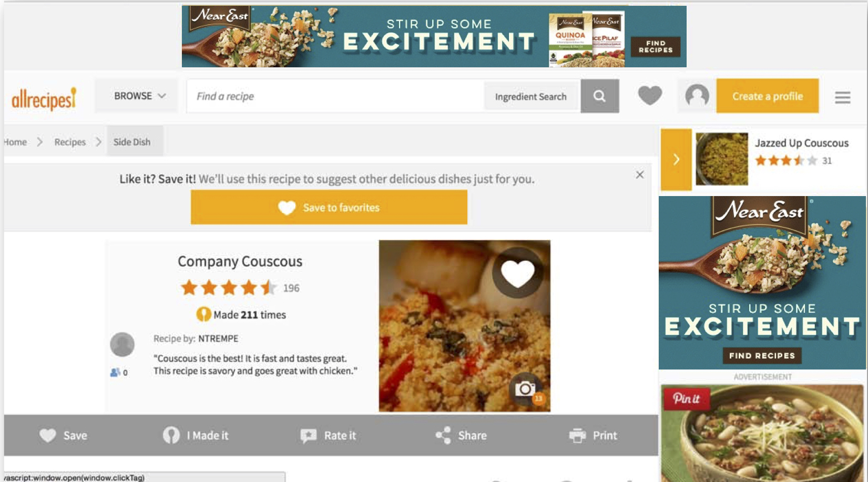Click the Share icon in action bar
Viewport: 868px width, 482px height.
pyautogui.click(x=443, y=435)
